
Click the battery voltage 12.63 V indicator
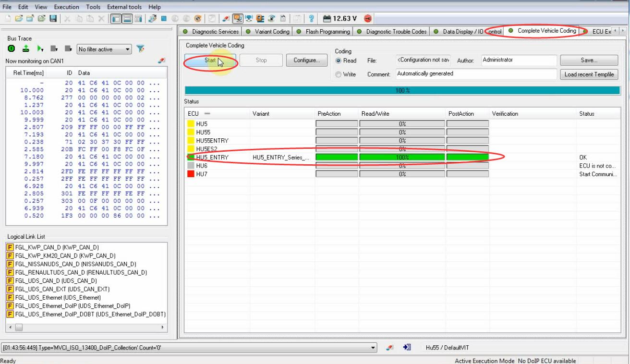[x=340, y=19]
